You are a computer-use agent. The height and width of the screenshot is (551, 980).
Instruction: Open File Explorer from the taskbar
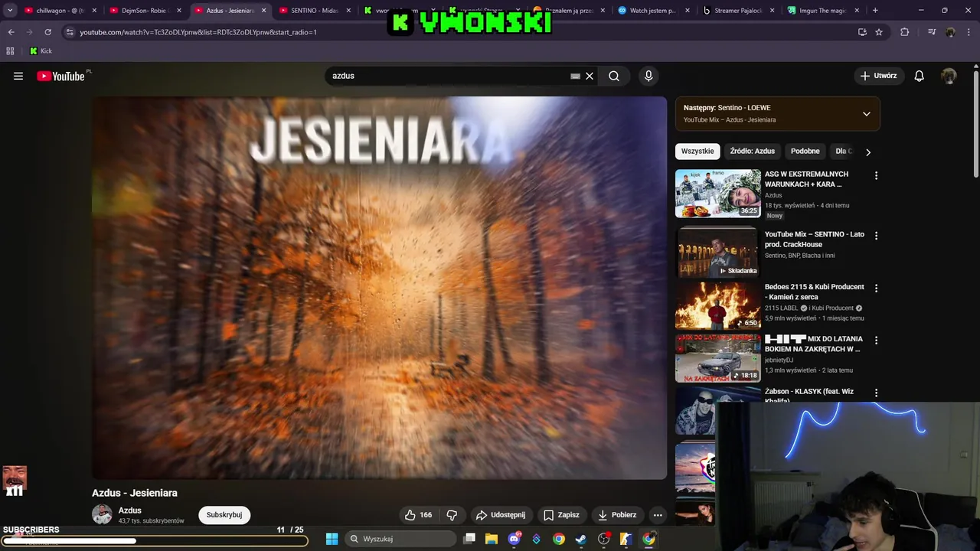(492, 539)
